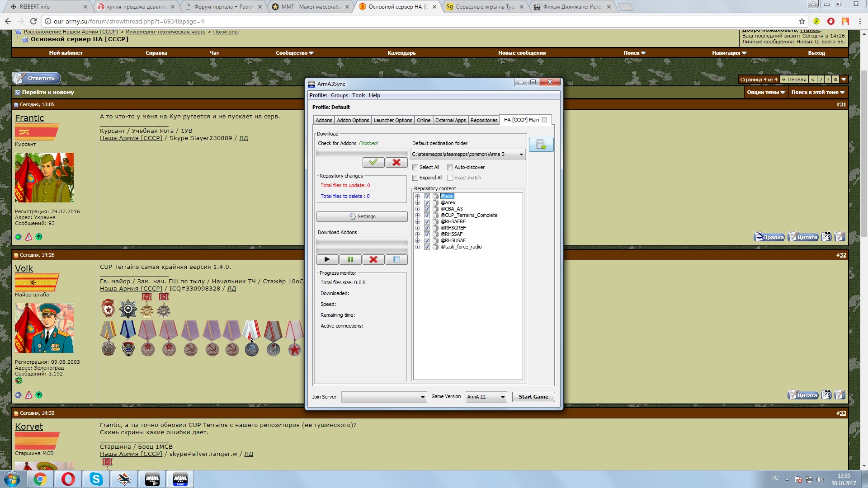Open the volume control in system tray
868x488 pixels.
[x=820, y=479]
